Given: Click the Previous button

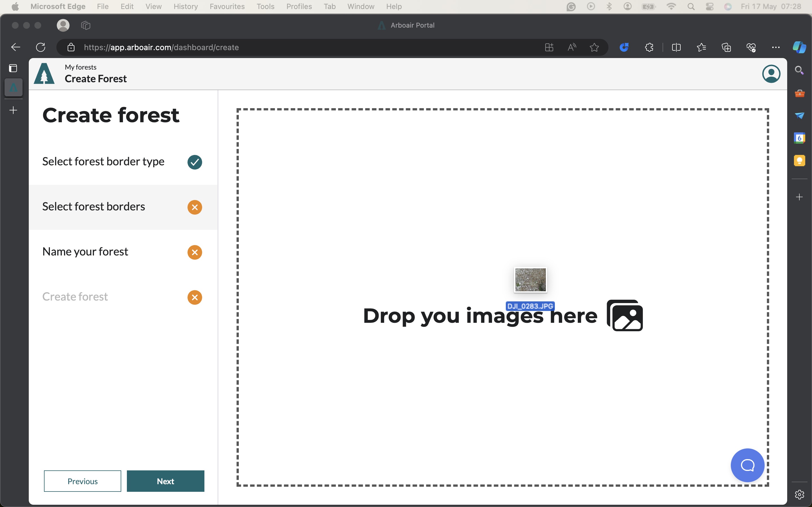Looking at the screenshot, I should point(83,481).
